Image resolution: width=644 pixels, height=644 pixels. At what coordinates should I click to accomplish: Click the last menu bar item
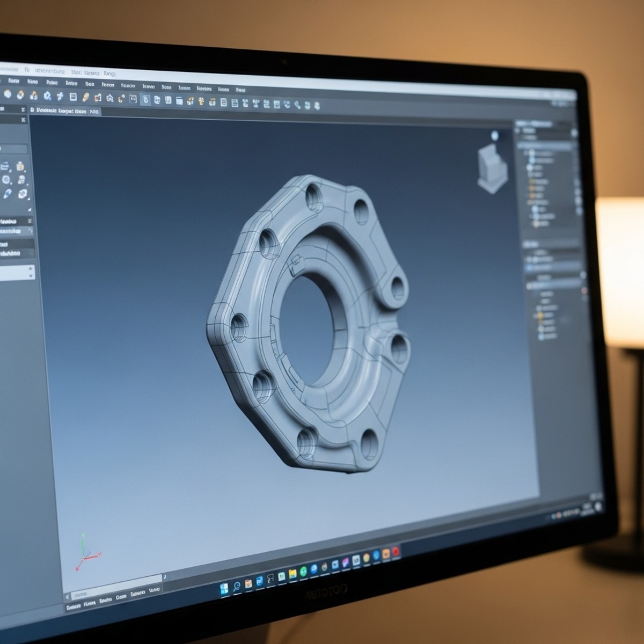240,90
